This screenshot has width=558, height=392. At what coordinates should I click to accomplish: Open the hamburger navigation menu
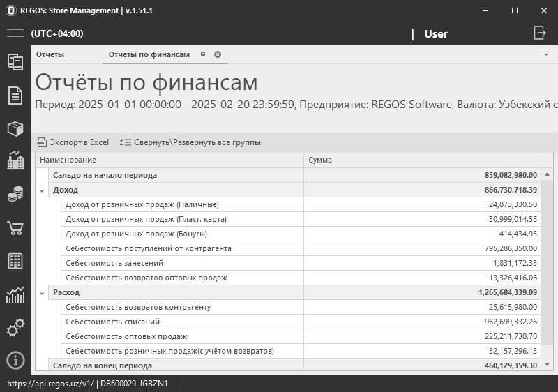[15, 33]
